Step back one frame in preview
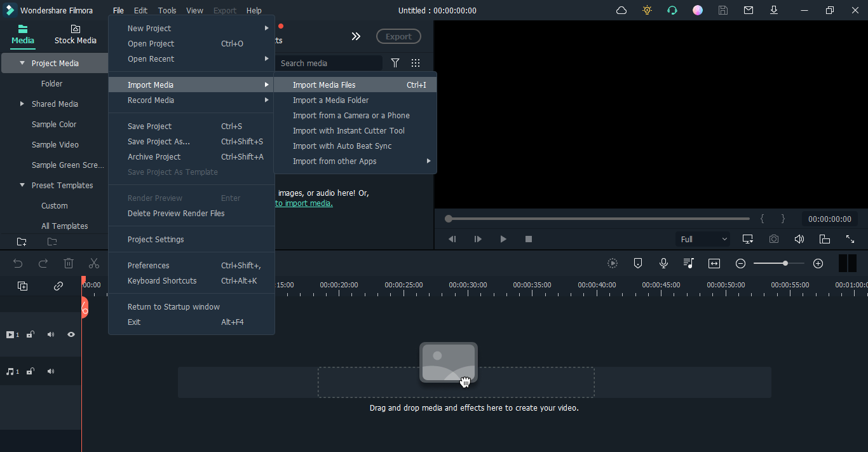This screenshot has width=868, height=452. (452, 239)
